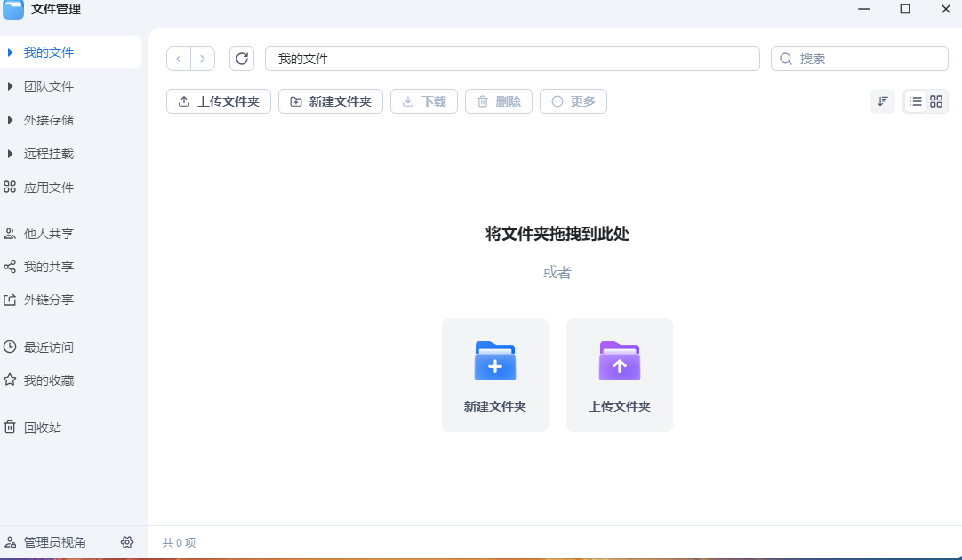Click the blue new folder tile icon
This screenshot has height=560, width=962.
pyautogui.click(x=495, y=361)
